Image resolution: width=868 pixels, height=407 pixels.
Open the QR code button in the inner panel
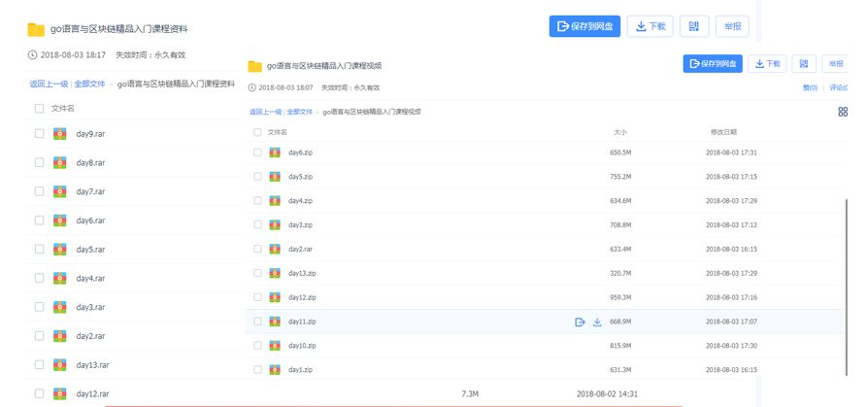pyautogui.click(x=803, y=64)
